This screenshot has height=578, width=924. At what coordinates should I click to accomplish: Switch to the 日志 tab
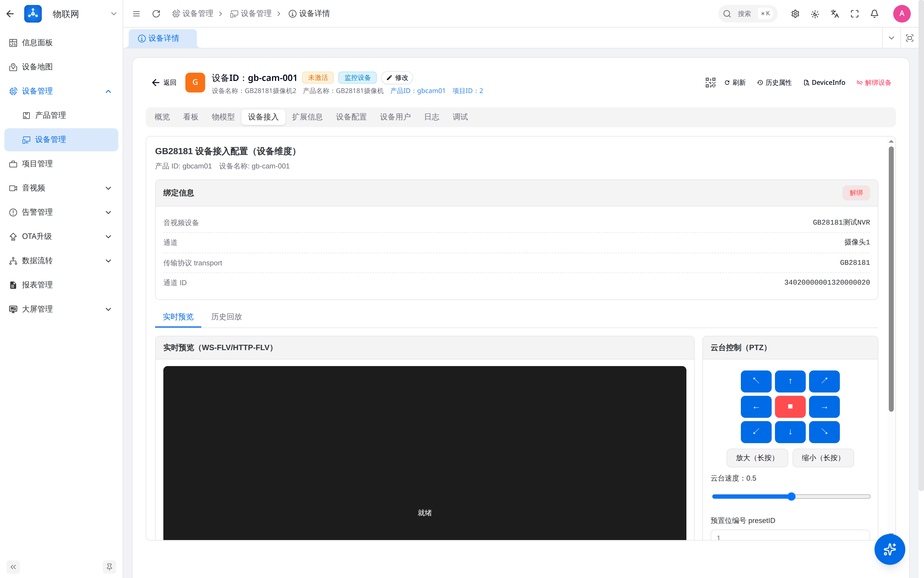point(431,117)
